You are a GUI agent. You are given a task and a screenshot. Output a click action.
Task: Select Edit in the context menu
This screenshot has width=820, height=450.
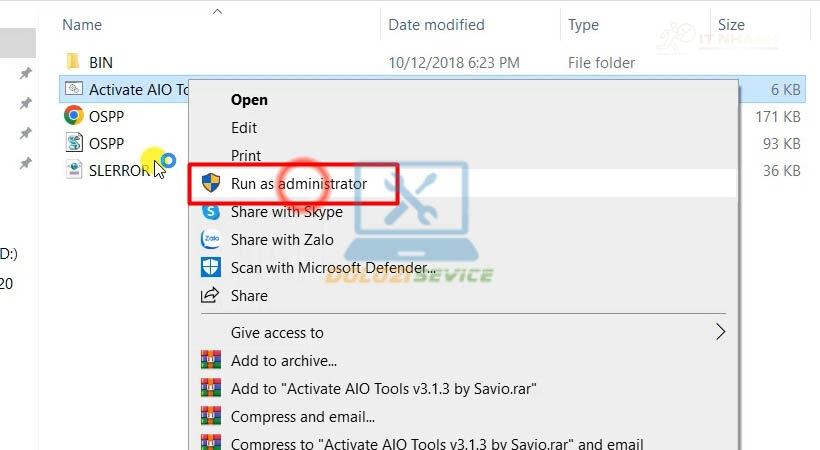[244, 128]
